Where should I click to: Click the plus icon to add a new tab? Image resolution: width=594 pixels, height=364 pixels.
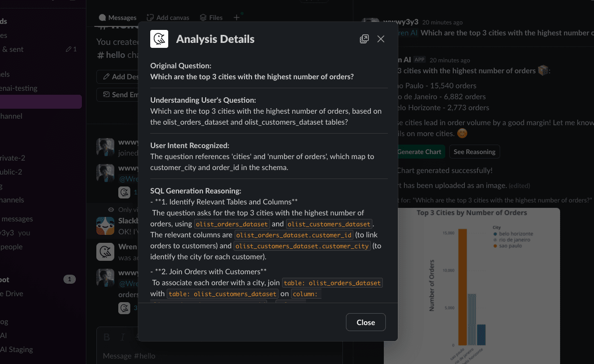pos(237,17)
